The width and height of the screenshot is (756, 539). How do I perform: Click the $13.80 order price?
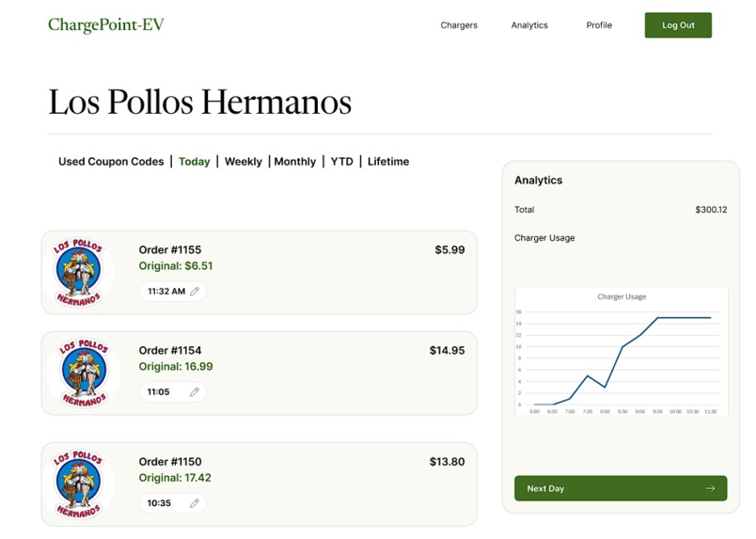point(447,462)
